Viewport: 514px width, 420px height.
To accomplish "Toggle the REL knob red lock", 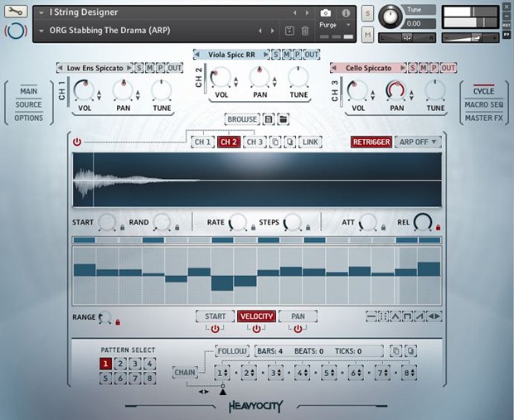I will coord(438,227).
